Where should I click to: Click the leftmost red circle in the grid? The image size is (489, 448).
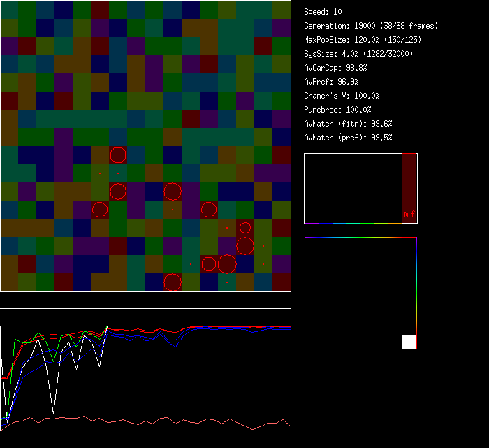pyautogui.click(x=100, y=210)
